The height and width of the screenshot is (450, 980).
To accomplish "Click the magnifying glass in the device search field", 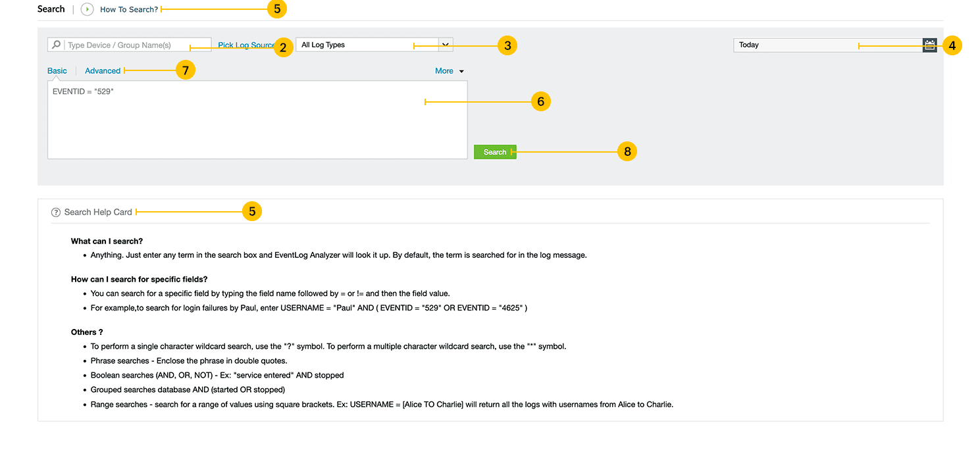I will (x=56, y=44).
